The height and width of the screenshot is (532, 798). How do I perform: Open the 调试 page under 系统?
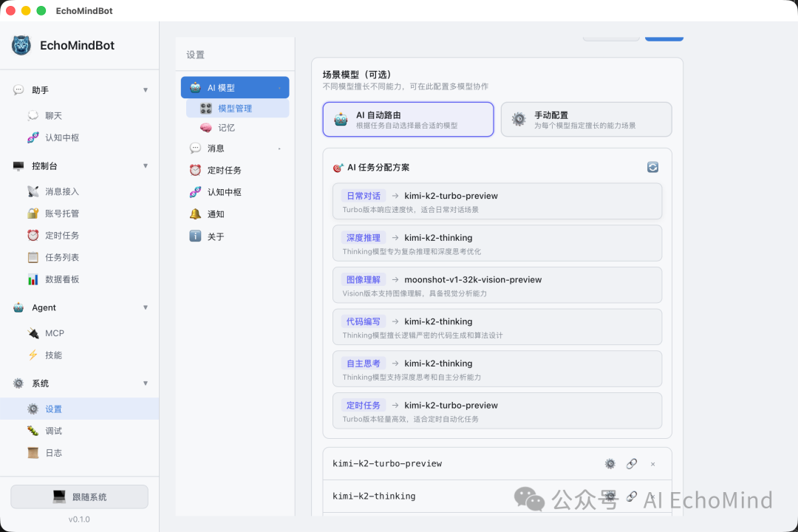coord(52,431)
